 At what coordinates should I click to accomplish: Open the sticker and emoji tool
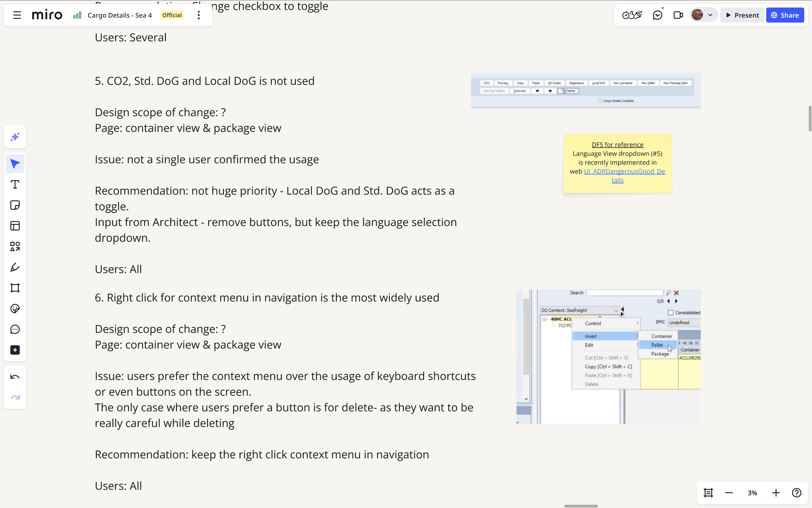tap(15, 309)
